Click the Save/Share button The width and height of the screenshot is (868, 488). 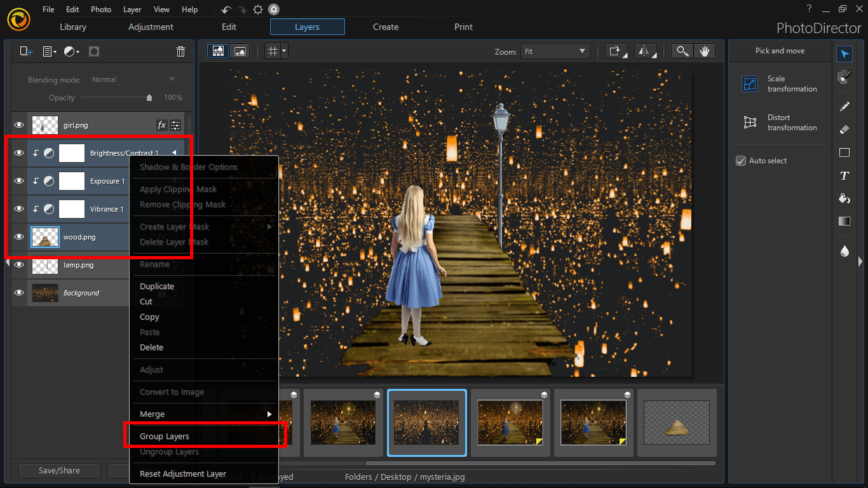tap(59, 471)
